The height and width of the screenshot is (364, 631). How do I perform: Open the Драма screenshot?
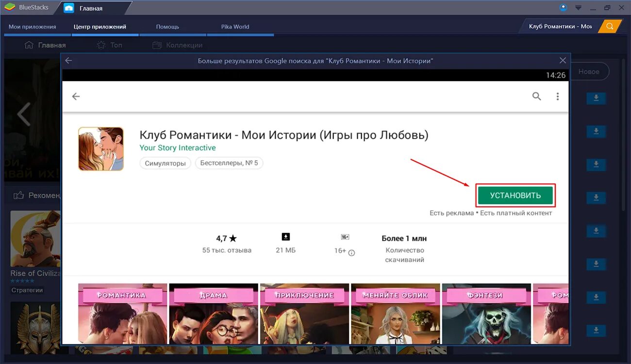pos(214,314)
